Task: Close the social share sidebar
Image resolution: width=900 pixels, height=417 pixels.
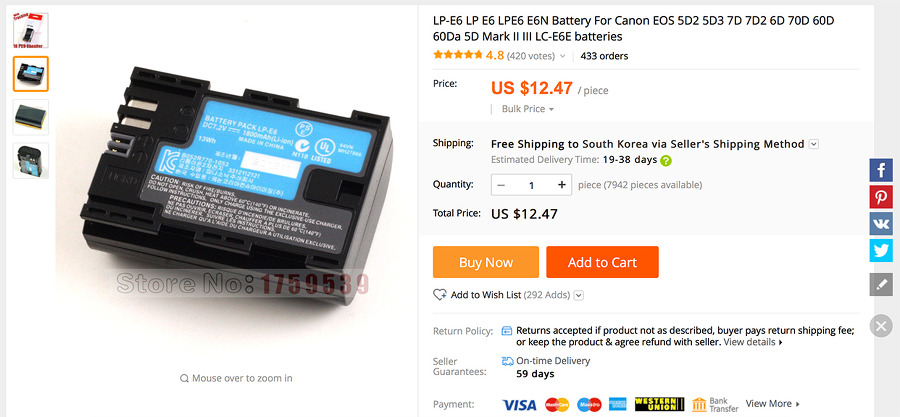Action: click(880, 326)
